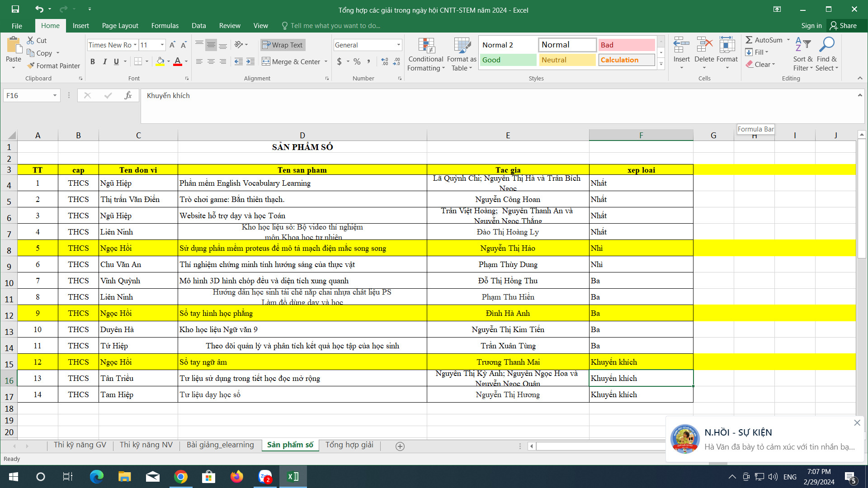Click the AutoSum sigma icon
The height and width of the screenshot is (488, 868).
pyautogui.click(x=749, y=40)
